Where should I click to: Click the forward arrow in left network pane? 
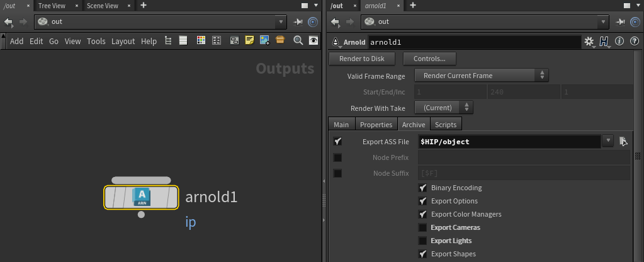coord(23,22)
